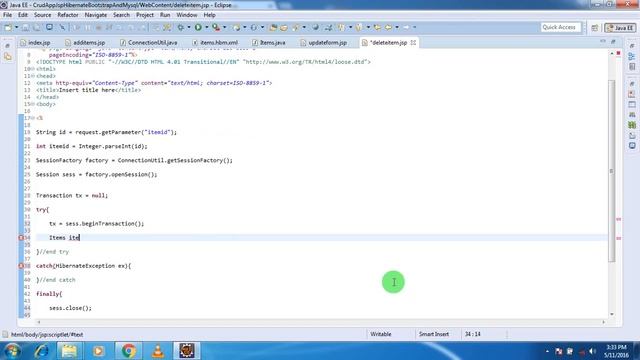
Task: Click the Run External Tools icon
Action: 216,27
